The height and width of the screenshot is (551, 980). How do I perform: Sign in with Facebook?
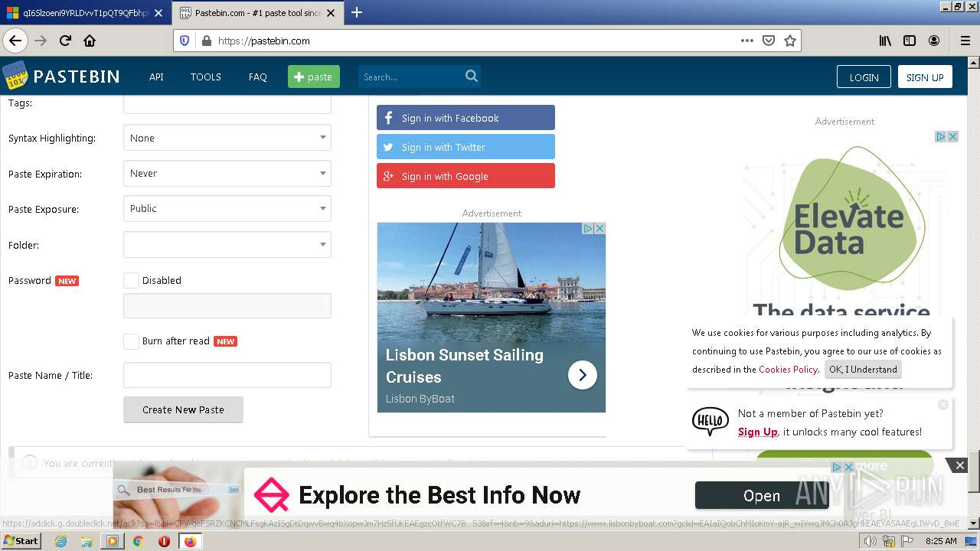pos(465,118)
